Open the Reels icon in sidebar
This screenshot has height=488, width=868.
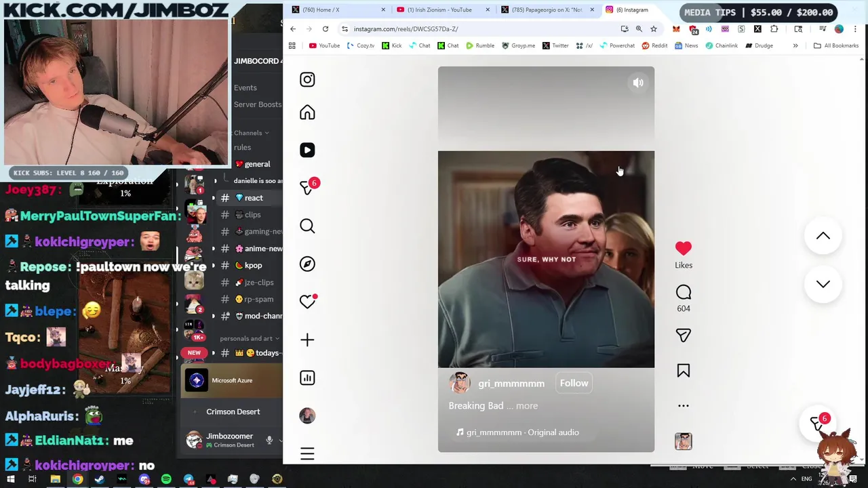coord(307,150)
